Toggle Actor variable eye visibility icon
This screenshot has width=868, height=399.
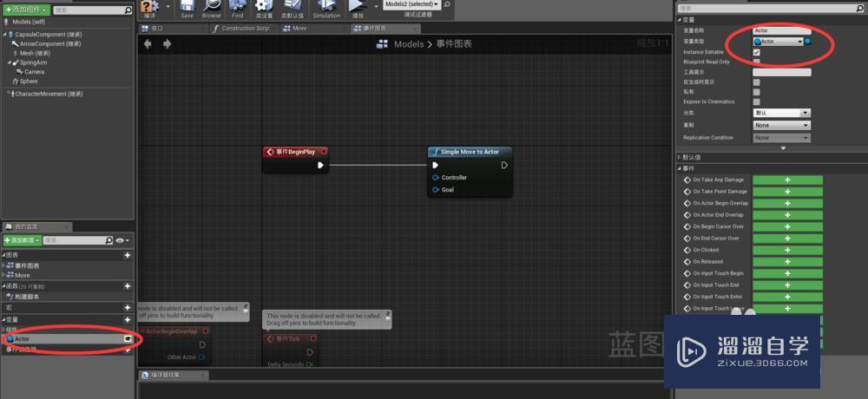(128, 338)
